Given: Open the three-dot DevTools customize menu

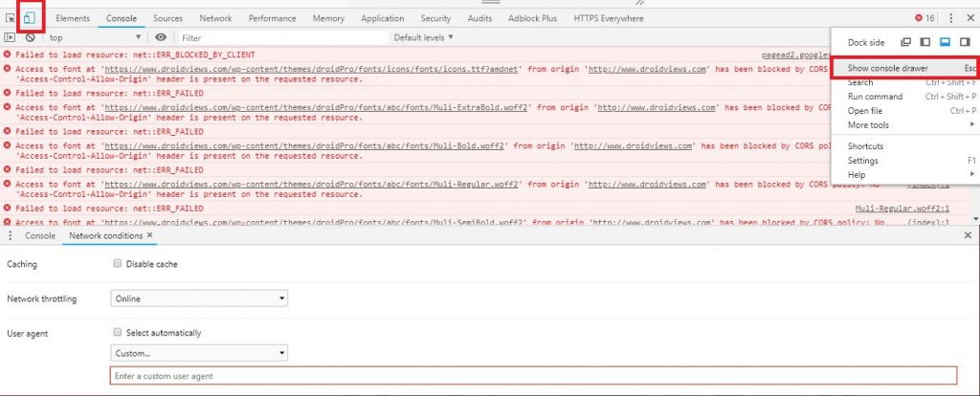Looking at the screenshot, I should click(951, 18).
